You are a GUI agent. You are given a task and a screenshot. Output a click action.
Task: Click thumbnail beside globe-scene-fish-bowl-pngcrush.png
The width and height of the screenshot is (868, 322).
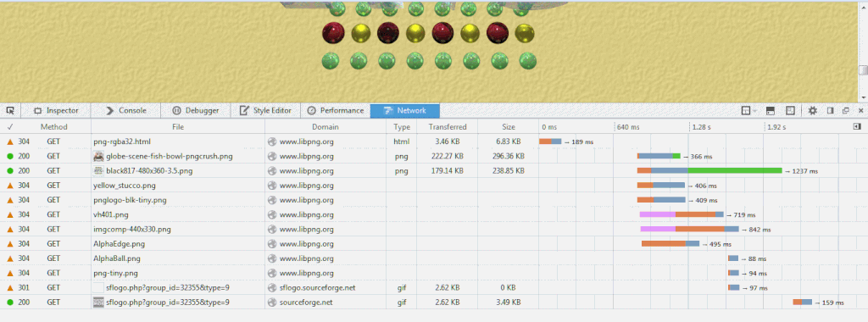tap(98, 156)
